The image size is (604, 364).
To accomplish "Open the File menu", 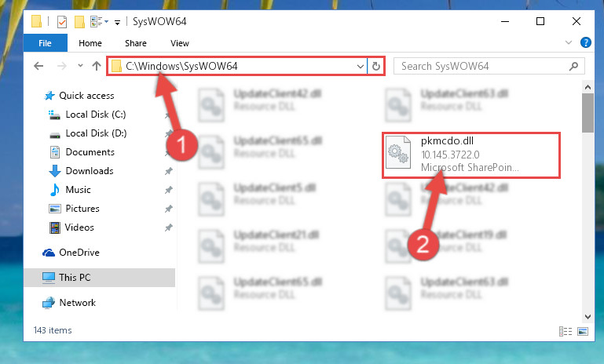I will pyautogui.click(x=45, y=43).
